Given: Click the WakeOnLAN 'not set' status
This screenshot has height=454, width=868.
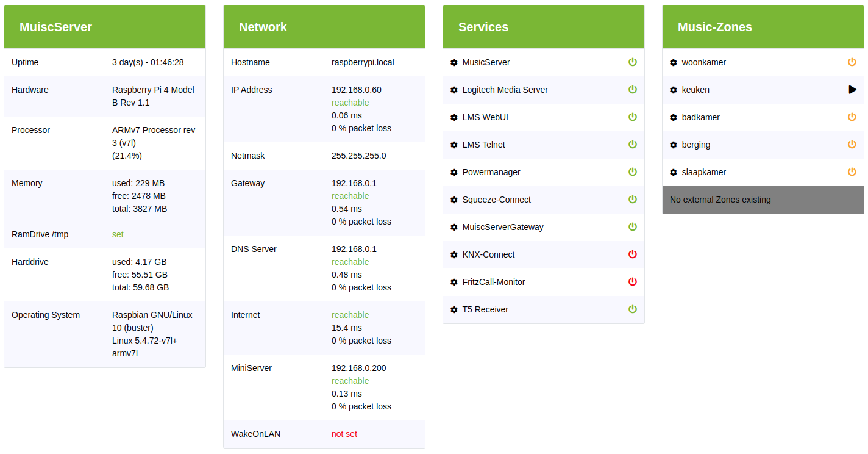Looking at the screenshot, I should (344, 434).
